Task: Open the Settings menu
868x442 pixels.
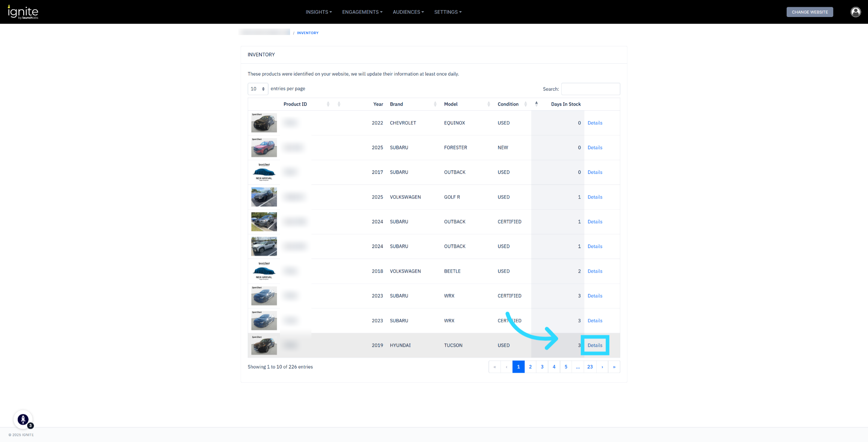Action: (448, 12)
